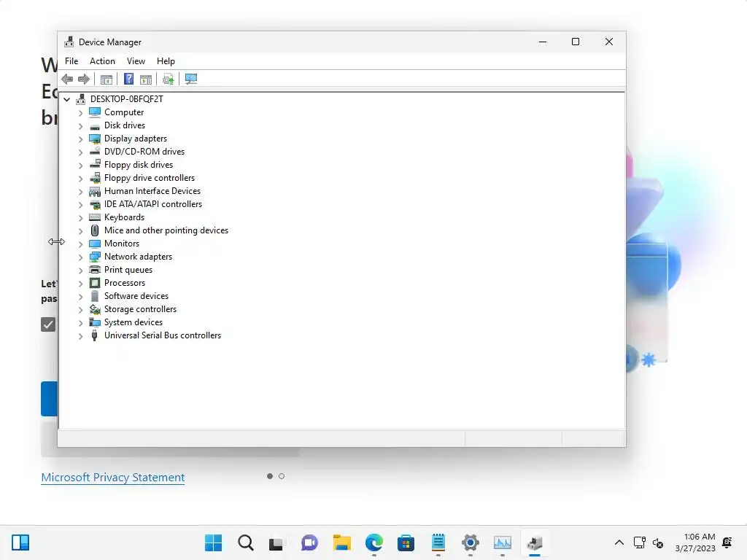Select the Human Interface Devices icon
The image size is (747, 560).
coord(95,191)
